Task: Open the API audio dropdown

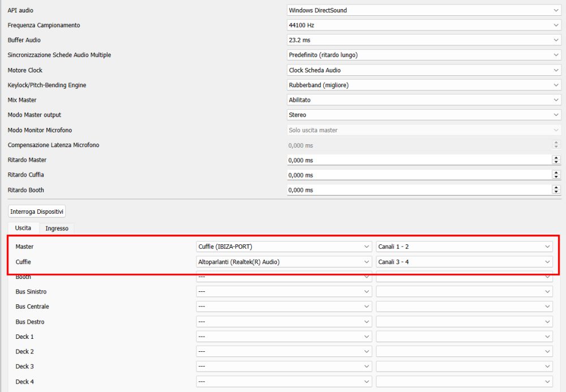Action: click(x=424, y=10)
